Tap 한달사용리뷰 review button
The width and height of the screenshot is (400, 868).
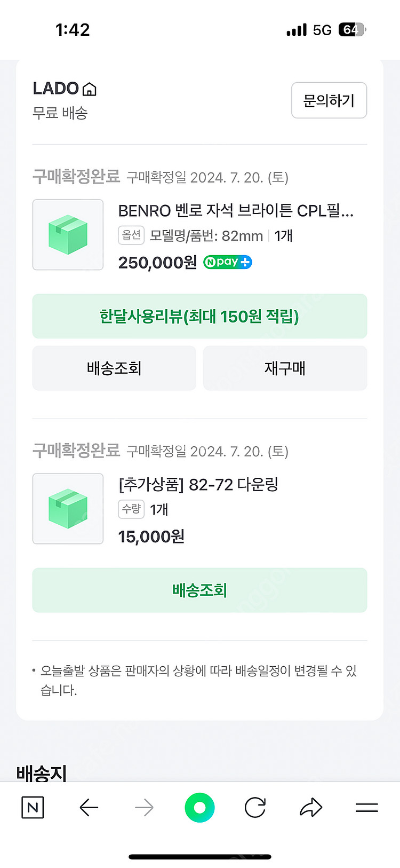tap(199, 316)
